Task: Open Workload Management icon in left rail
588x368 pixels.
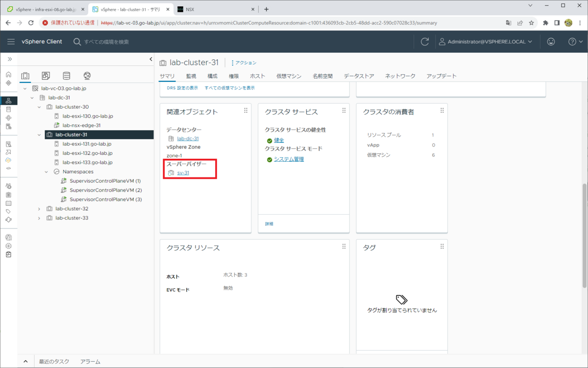Action: pyautogui.click(x=8, y=118)
